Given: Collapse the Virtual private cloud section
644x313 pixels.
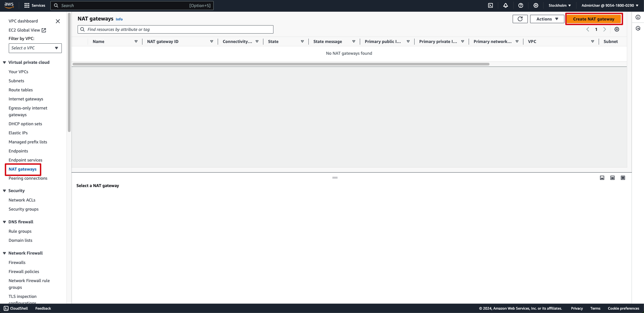Looking at the screenshot, I should point(4,62).
